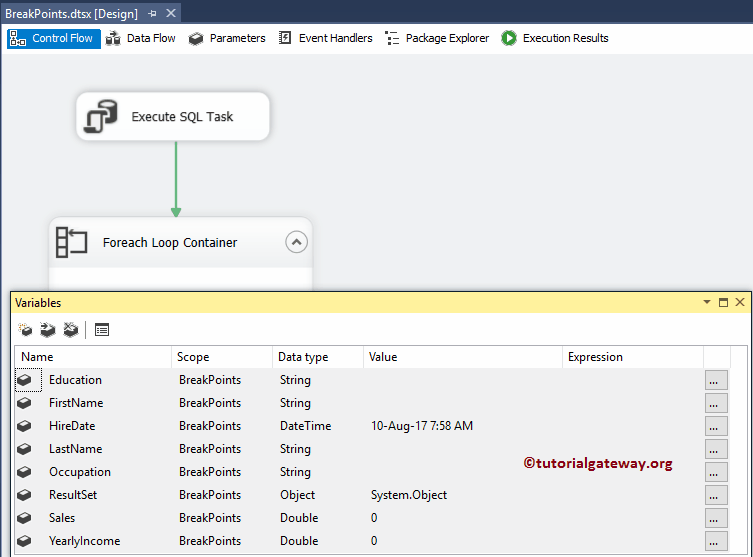This screenshot has height=557, width=753.
Task: Click the cube icon beside ResultSet variable
Action: click(x=24, y=495)
